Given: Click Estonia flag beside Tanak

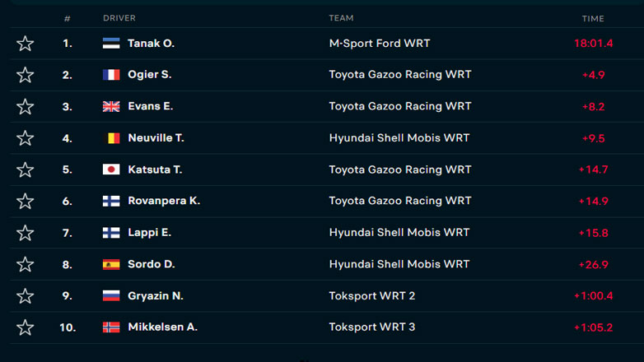Looking at the screenshot, I should (x=111, y=44).
